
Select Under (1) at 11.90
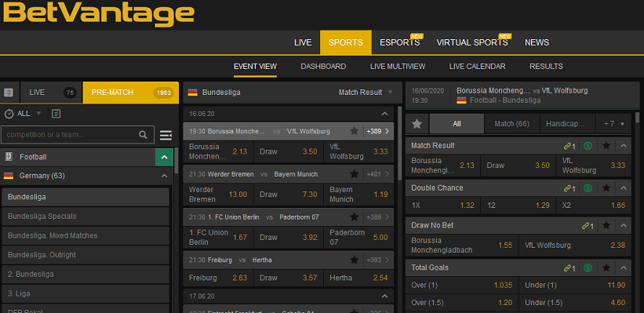coord(576,285)
